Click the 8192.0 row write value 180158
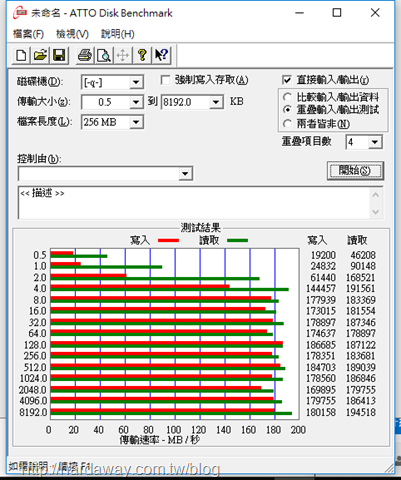The width and height of the screenshot is (401, 480). coord(321,412)
